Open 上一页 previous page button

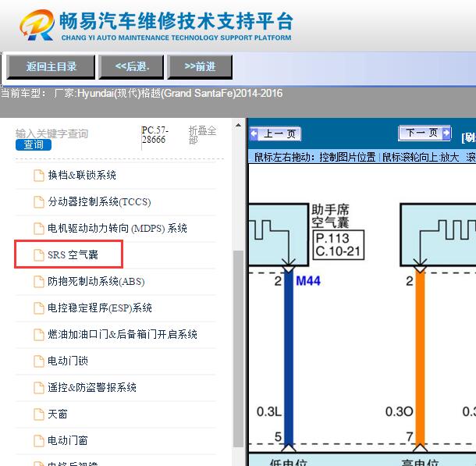(275, 134)
